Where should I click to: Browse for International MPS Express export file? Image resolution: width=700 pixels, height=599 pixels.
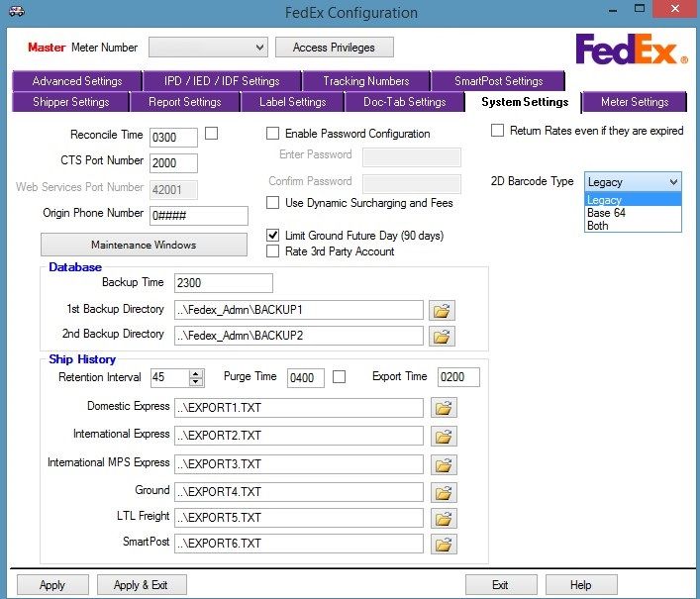(x=444, y=464)
